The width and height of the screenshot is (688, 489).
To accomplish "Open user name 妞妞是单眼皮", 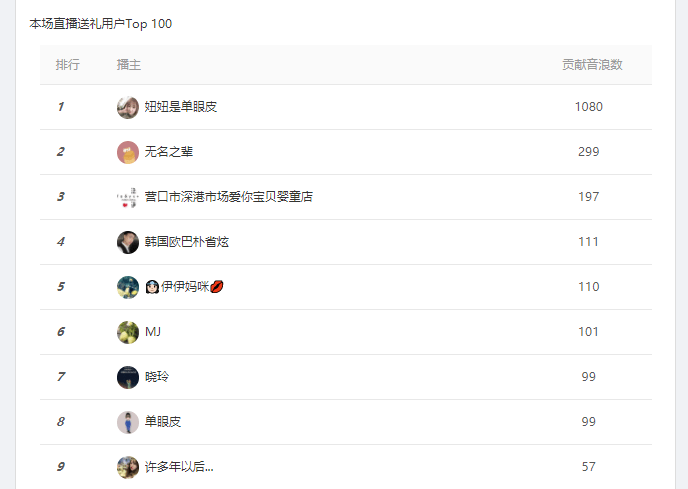I will (x=181, y=107).
